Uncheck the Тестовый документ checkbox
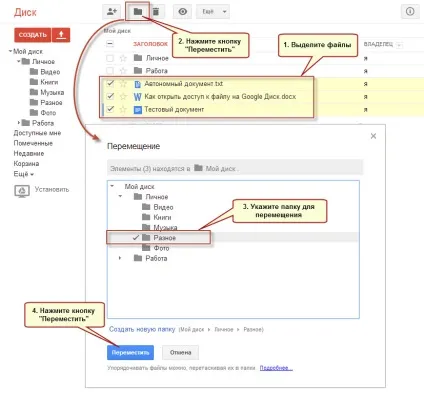The image size is (424, 398). (110, 109)
